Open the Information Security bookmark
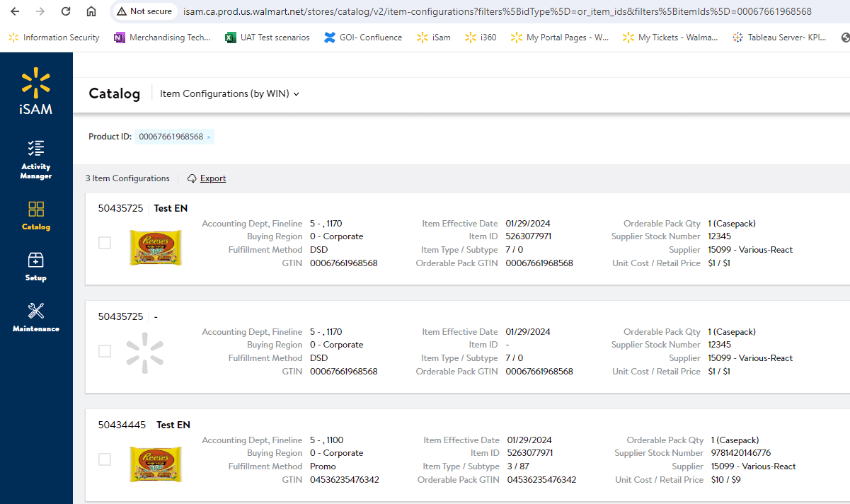850x504 pixels. [54, 38]
